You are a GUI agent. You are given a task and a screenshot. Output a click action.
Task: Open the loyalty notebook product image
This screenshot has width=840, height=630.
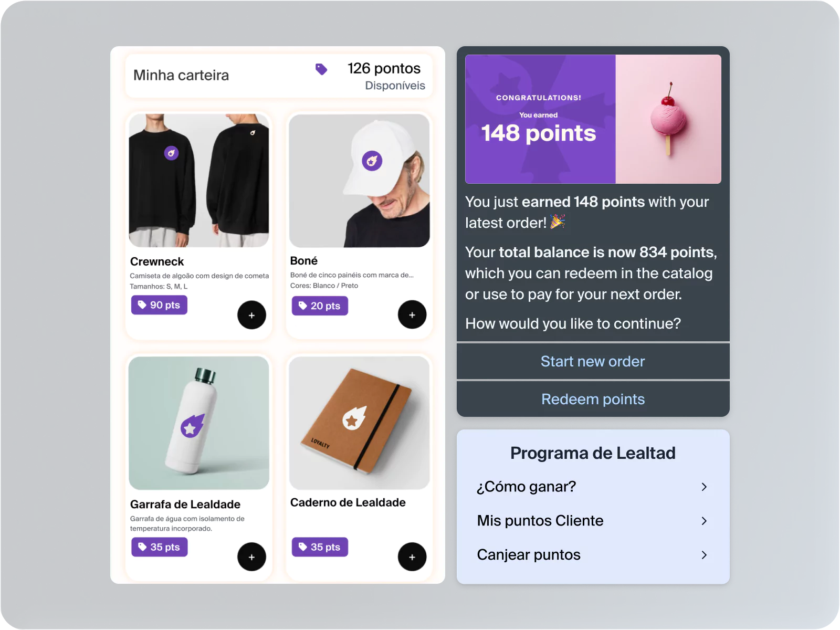360,423
